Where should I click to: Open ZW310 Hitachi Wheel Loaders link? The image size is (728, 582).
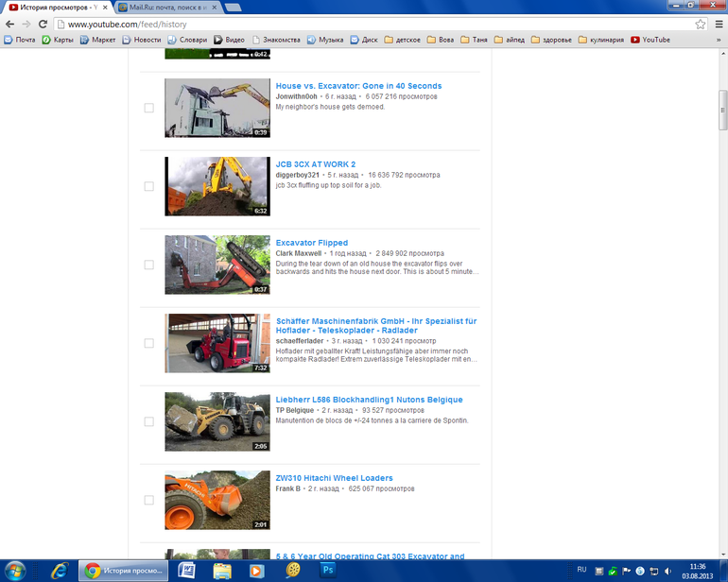pos(335,478)
